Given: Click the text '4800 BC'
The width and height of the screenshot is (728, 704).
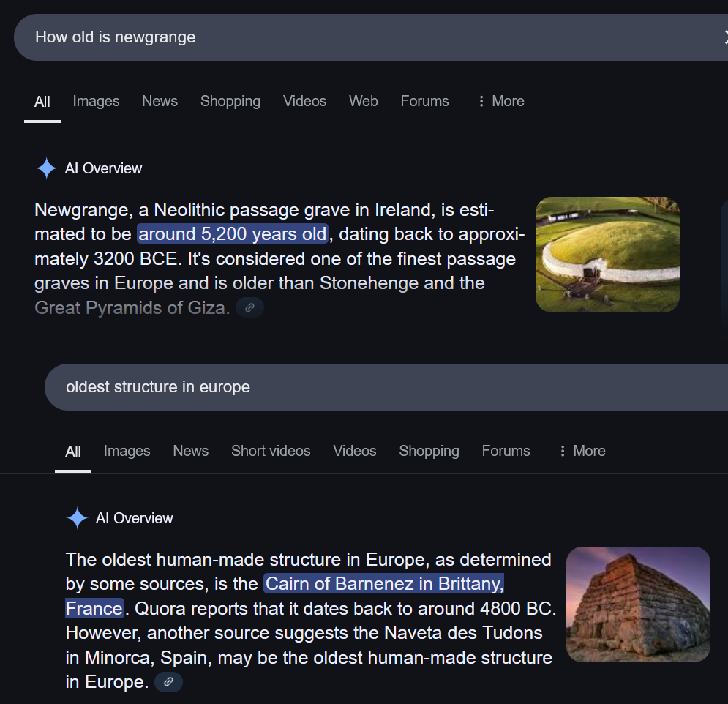Looking at the screenshot, I should (515, 608).
